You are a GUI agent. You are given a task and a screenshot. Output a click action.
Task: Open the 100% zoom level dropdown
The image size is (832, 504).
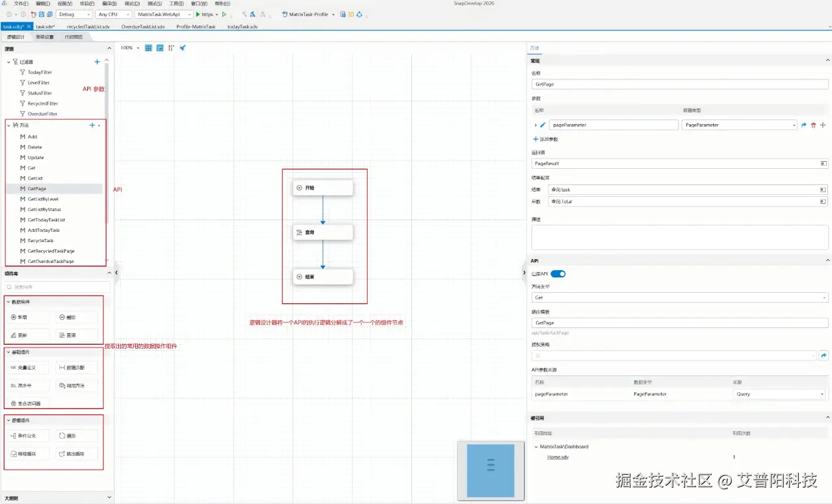[x=130, y=48]
